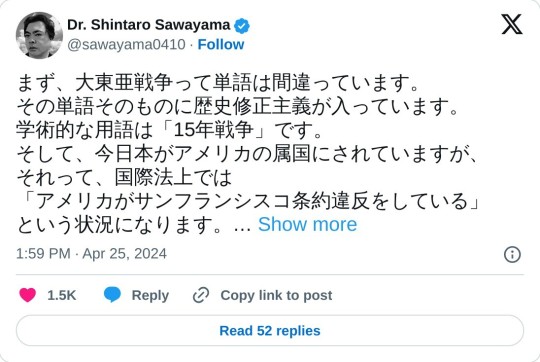Open the @sawayama0410 handle
The height and width of the screenshot is (362, 540).
126,45
